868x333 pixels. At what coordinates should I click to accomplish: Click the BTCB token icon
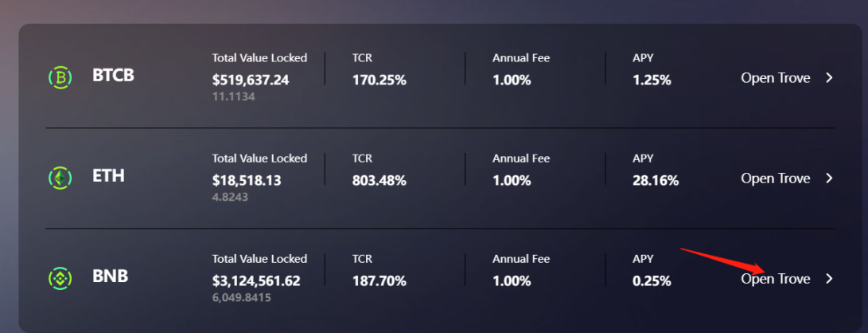click(60, 77)
